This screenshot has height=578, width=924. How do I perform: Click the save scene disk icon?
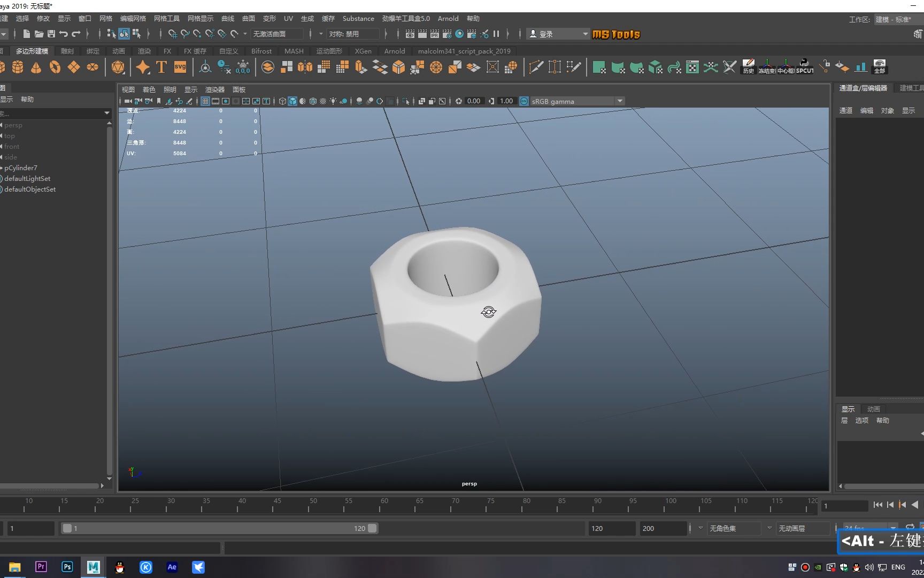(x=51, y=34)
